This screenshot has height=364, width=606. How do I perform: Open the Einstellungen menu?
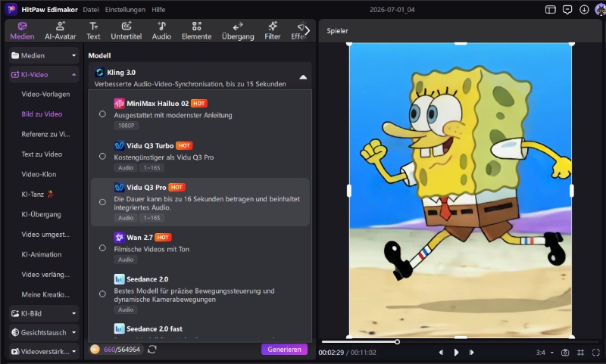(125, 10)
